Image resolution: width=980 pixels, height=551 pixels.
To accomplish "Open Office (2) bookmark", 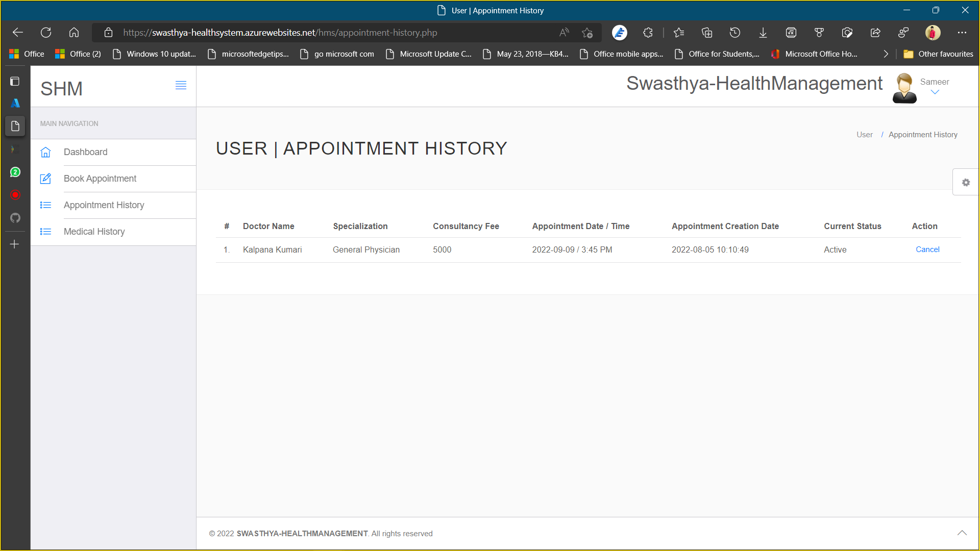I will (x=78, y=54).
